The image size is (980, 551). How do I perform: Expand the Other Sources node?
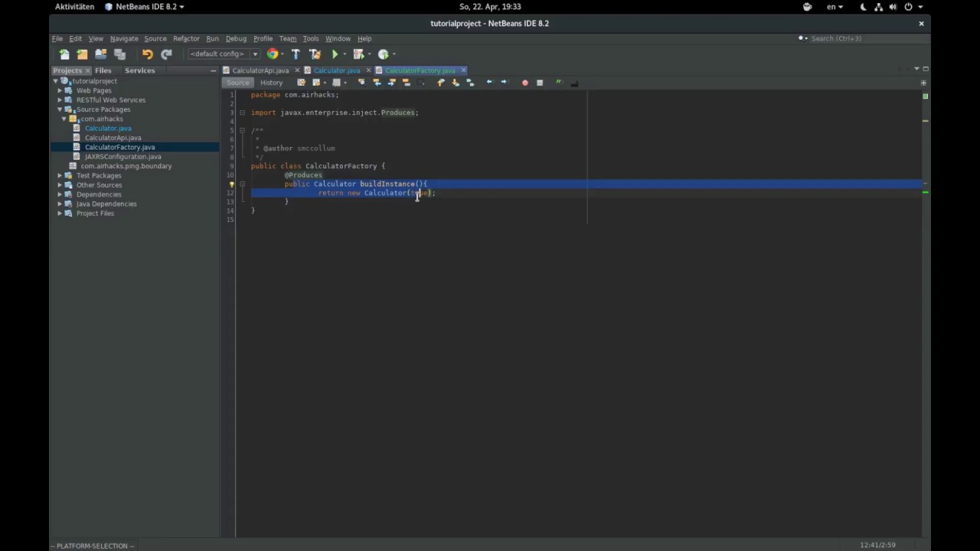(60, 185)
